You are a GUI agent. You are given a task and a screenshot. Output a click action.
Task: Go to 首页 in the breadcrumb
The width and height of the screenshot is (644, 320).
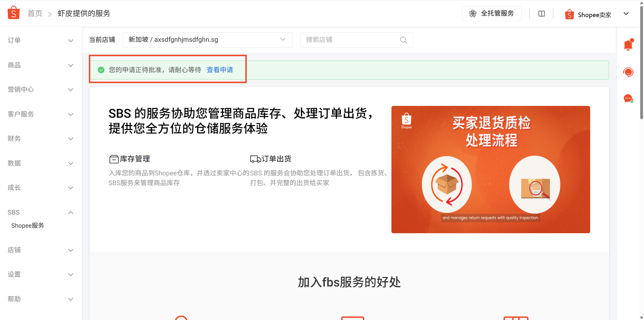(35, 13)
